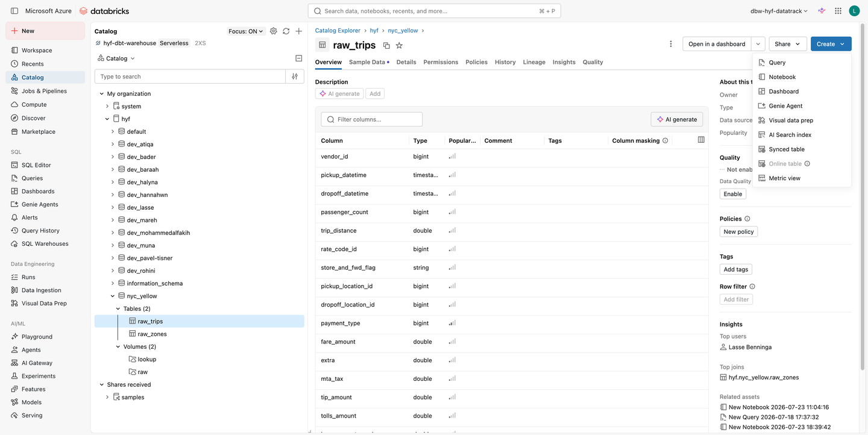
Task: Open the apps grid icon
Action: click(838, 11)
